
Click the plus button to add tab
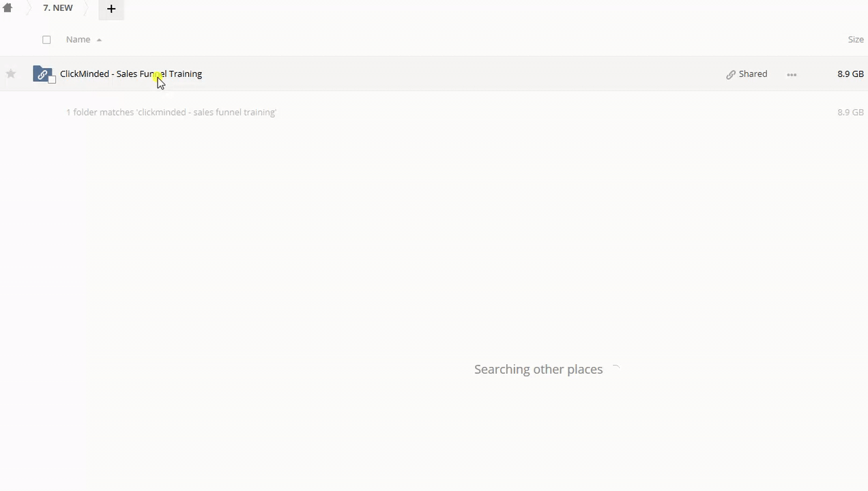[111, 9]
